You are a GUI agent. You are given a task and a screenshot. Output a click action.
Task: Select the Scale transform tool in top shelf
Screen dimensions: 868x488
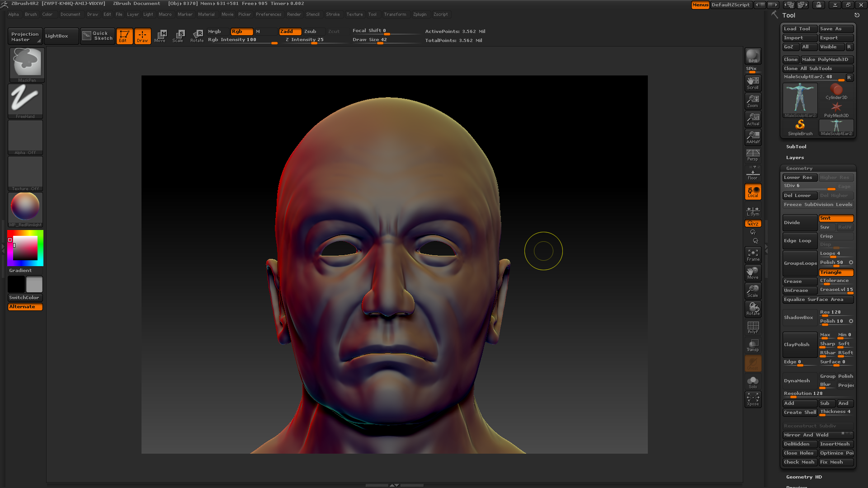(x=179, y=36)
